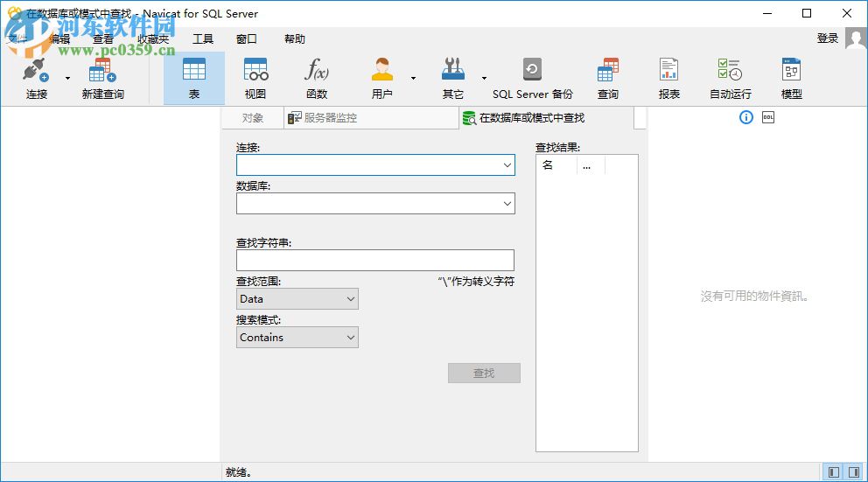Expand the User (用户) dropdown arrow
The image size is (868, 482).
(413, 78)
